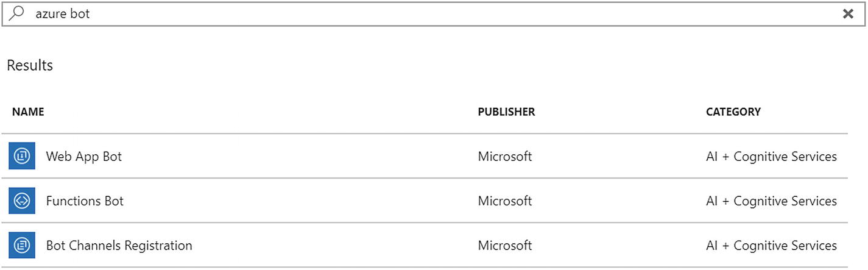Click the Bot Channels Registration icon
The image size is (868, 270).
tap(22, 246)
